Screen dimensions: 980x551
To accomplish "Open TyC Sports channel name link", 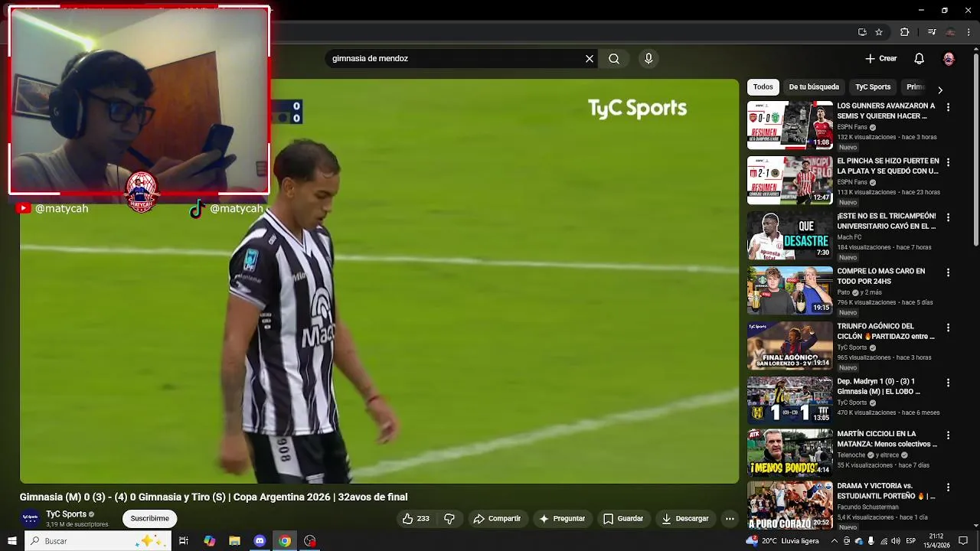I will [x=66, y=514].
